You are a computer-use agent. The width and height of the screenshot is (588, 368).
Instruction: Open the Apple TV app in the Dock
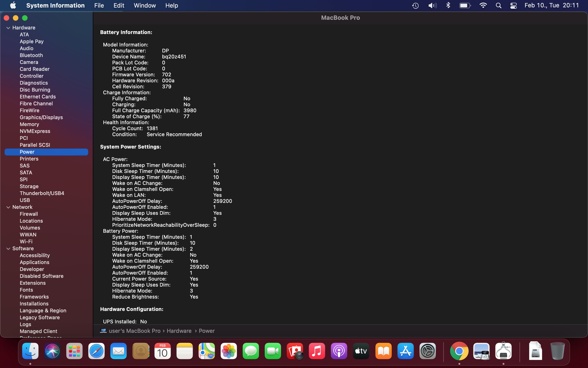(361, 351)
